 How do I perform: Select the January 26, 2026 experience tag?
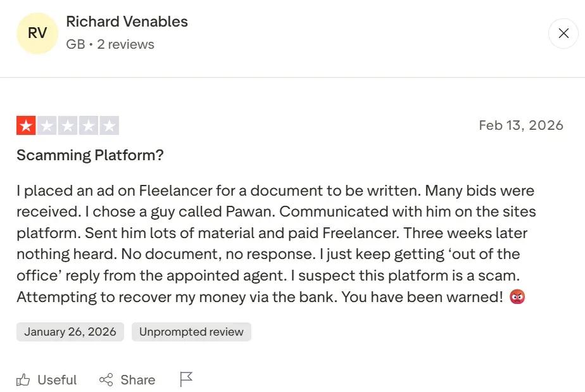tap(70, 331)
